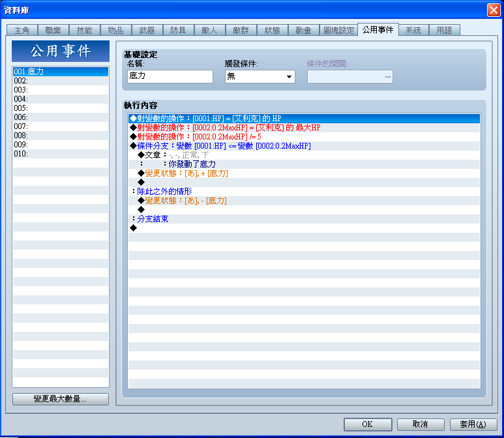Open the 系統 tab
The width and height of the screenshot is (504, 438).
pos(413,30)
